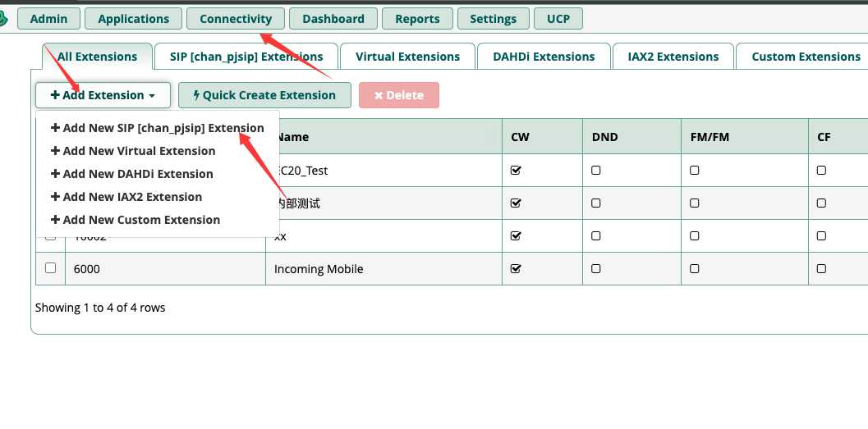Select the checkbox for extension 6000
The image size is (868, 429).
[x=50, y=268]
